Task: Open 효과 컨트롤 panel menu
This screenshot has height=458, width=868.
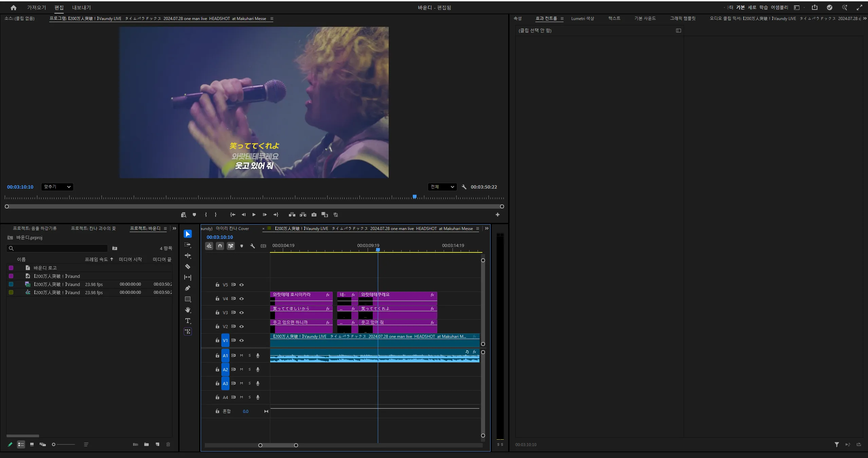Action: pos(562,19)
